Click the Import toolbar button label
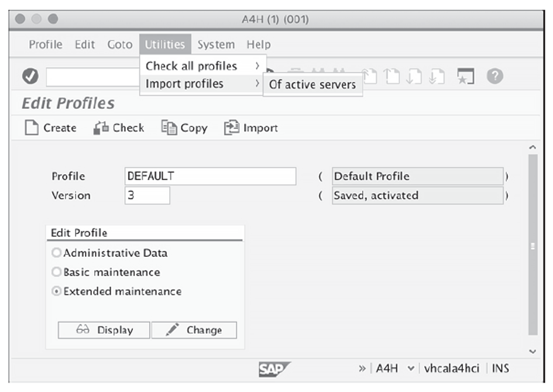 260,128
